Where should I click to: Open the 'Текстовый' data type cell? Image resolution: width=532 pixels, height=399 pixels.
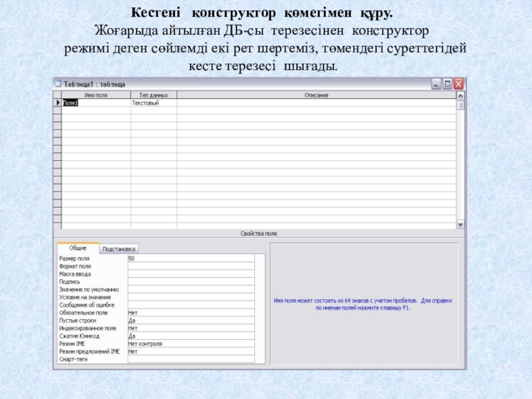[154, 103]
